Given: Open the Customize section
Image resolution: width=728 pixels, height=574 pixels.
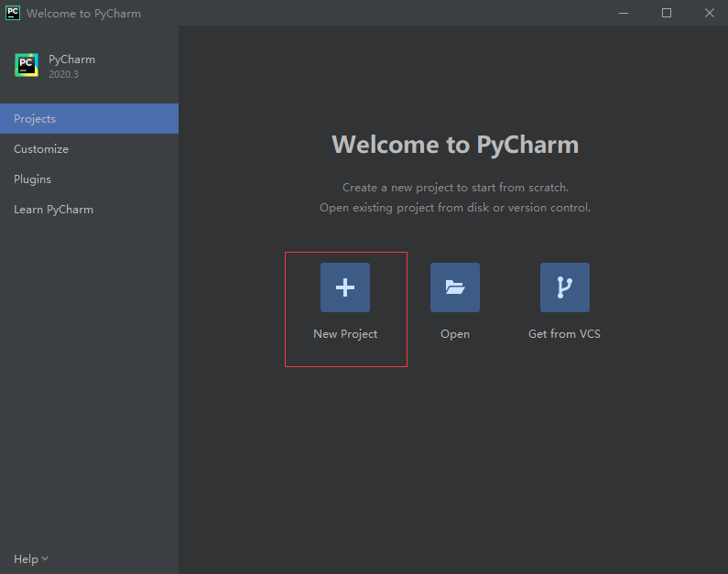Looking at the screenshot, I should pos(89,149).
